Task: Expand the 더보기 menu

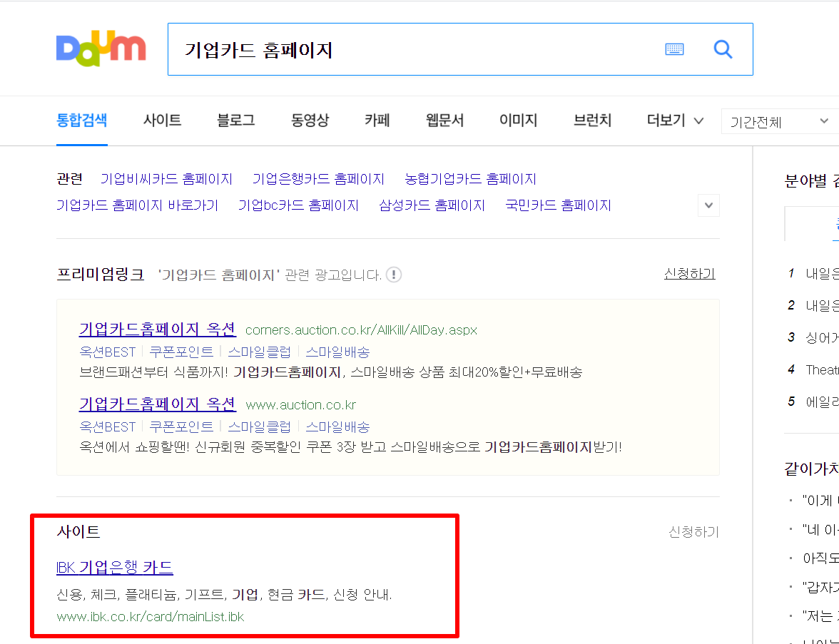Action: [675, 121]
